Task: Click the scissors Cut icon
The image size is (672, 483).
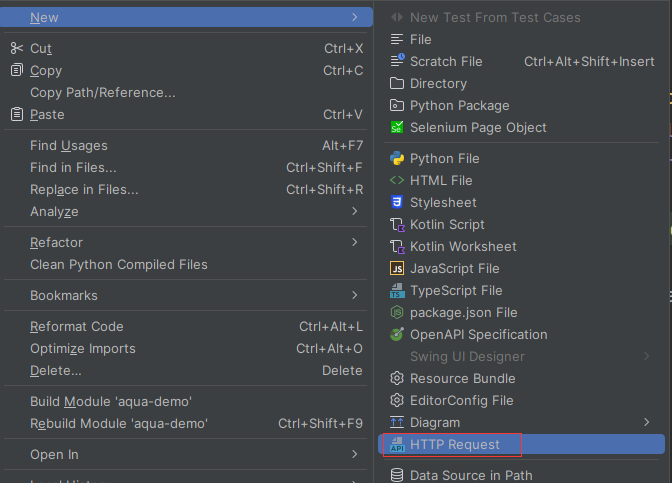Action: [17, 48]
